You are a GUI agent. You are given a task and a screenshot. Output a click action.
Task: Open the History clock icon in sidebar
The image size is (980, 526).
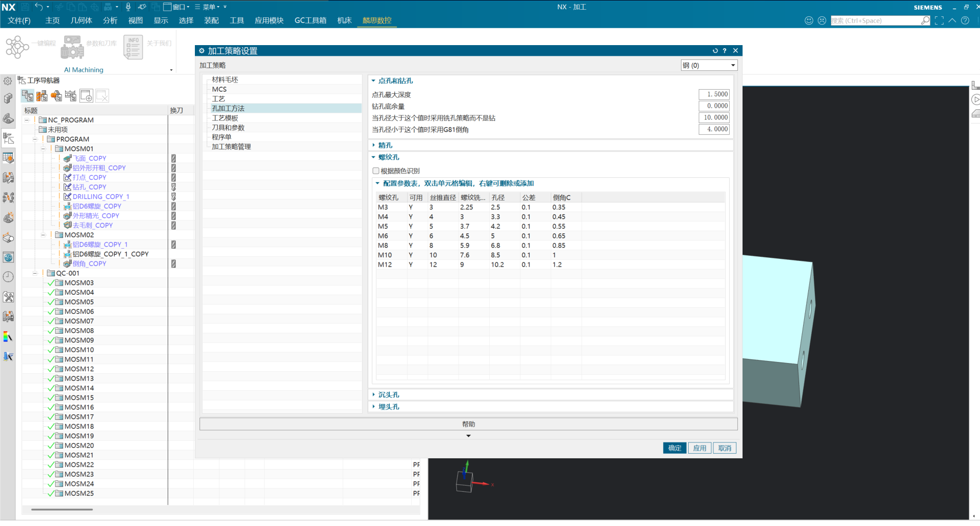pyautogui.click(x=8, y=277)
